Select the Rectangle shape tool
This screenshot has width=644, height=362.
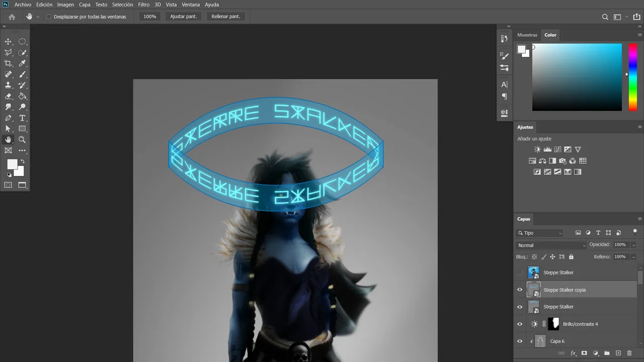(x=22, y=129)
